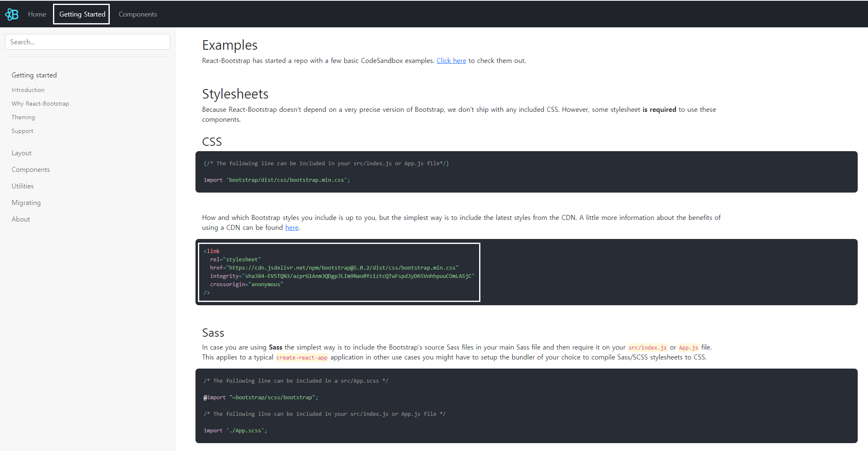Image resolution: width=868 pixels, height=451 pixels.
Task: Click the CDN link tag code block
Action: click(339, 272)
